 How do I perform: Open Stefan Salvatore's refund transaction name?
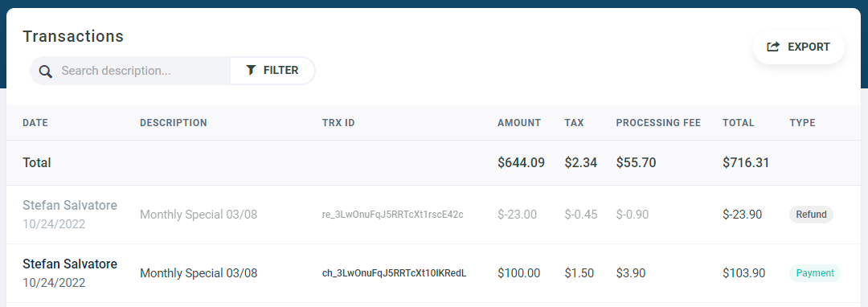click(x=70, y=205)
